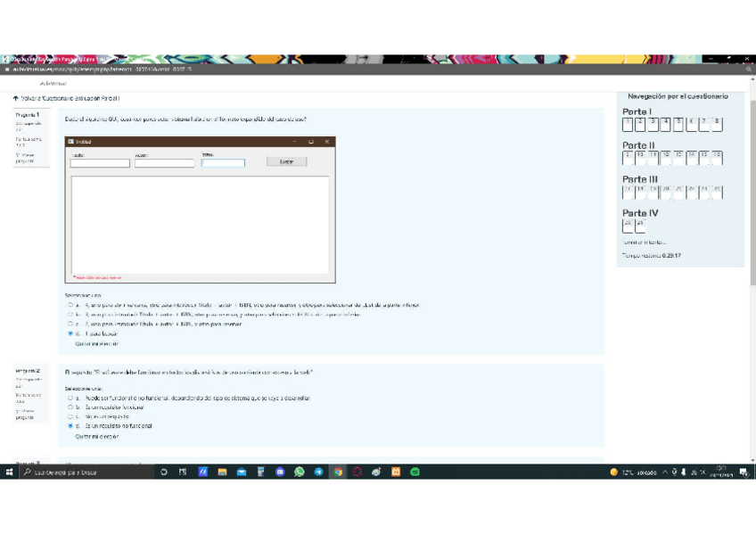Jump to question 12 in Parte II

coord(666,158)
